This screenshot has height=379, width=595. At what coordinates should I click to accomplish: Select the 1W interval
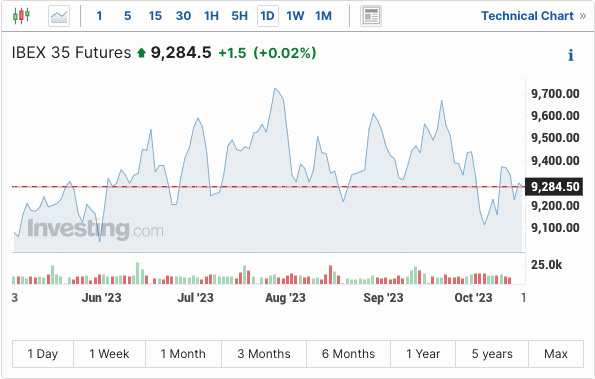[x=295, y=16]
